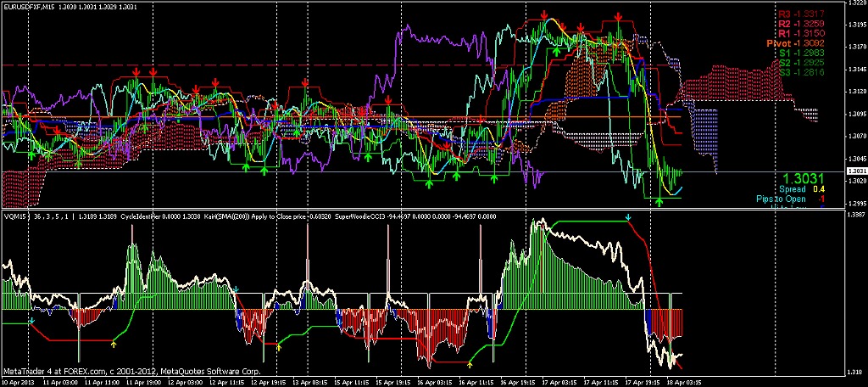Click the rightmost green up arrow on price chart
The width and height of the screenshot is (868, 387).
pos(660,201)
